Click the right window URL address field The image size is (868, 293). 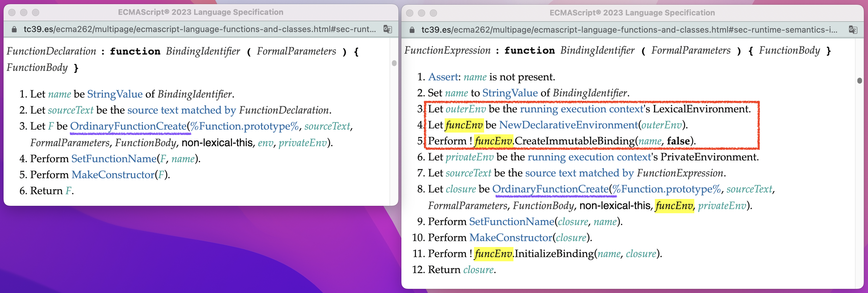click(x=629, y=30)
